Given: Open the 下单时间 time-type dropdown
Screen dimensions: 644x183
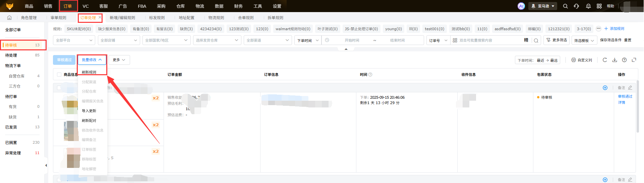Looking at the screenshot, I should click(x=308, y=40).
